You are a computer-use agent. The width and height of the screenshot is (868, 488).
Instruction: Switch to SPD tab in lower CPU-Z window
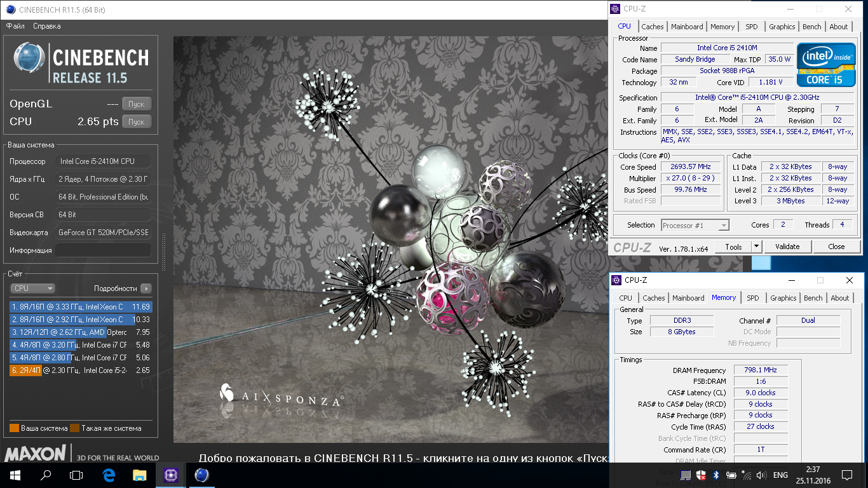(x=753, y=298)
